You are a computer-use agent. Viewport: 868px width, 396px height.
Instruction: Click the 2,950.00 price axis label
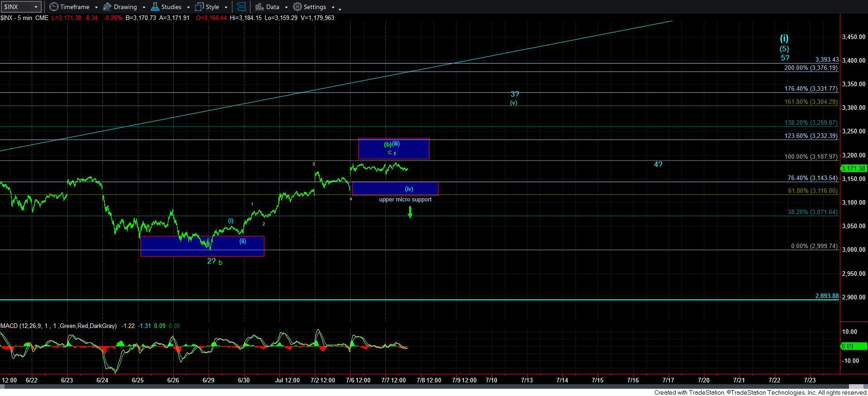(x=853, y=274)
